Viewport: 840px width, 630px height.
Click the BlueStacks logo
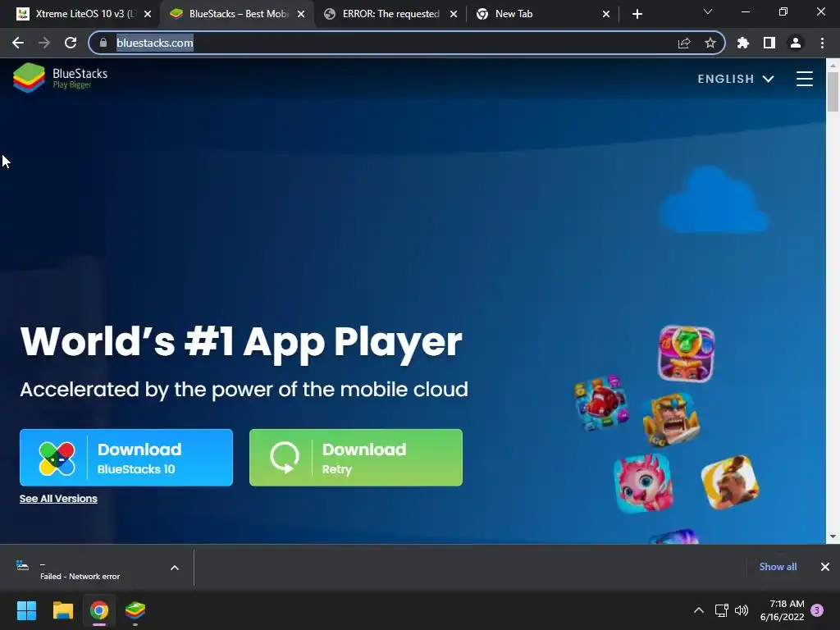[x=61, y=78]
